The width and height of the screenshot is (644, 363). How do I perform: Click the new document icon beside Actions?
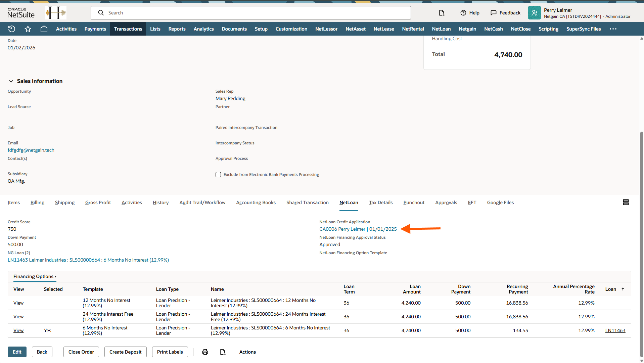223,352
